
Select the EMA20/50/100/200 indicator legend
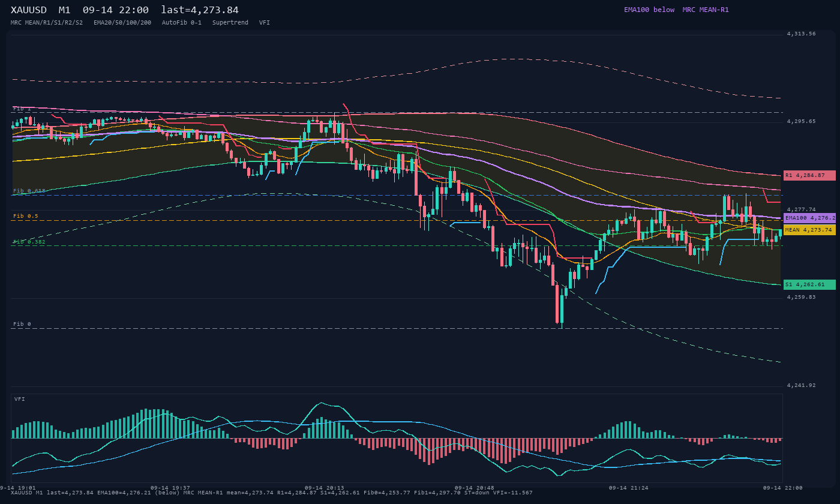click(x=122, y=22)
